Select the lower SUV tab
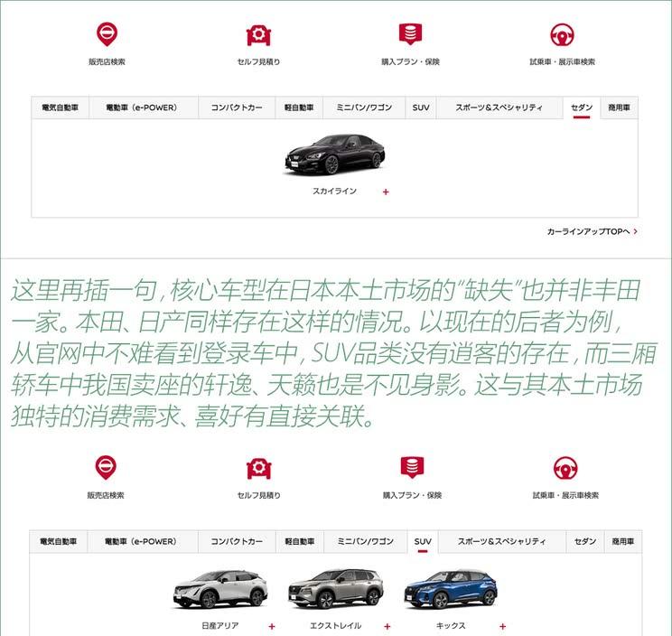Viewport: 672px width, 636px height. pos(423,542)
